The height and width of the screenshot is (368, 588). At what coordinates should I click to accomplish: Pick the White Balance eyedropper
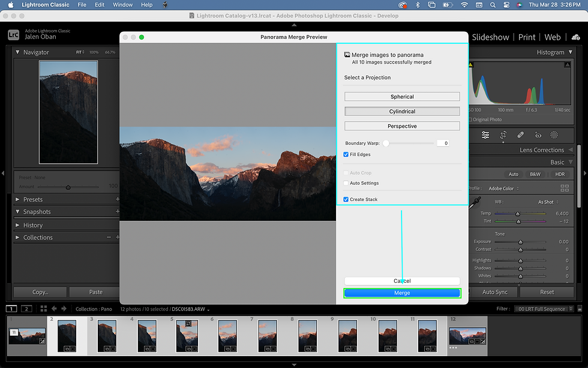[x=475, y=202]
